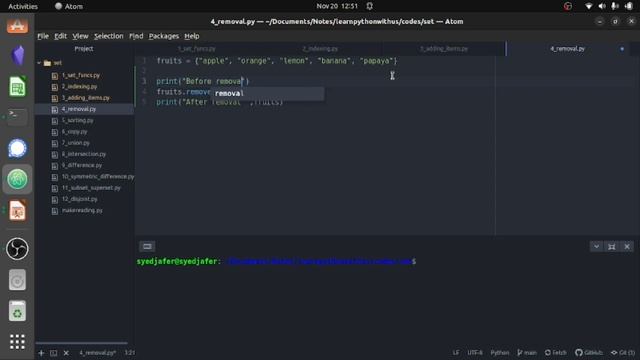Open the Trash dock icon
This screenshot has width=640, height=360.
(x=17, y=311)
